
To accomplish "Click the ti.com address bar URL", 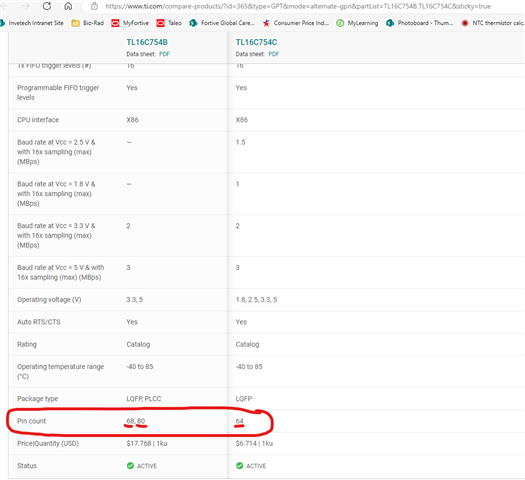I will pyautogui.click(x=298, y=6).
